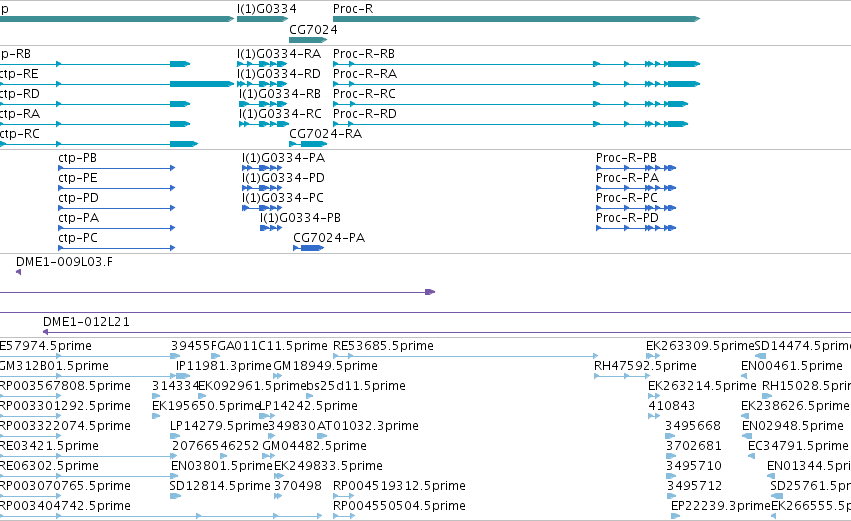Select the Proc-R gene label
The height and width of the screenshot is (521, 851).
353,9
